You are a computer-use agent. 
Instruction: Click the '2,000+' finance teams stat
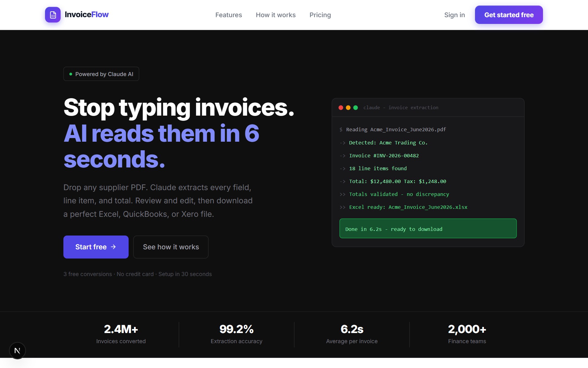click(467, 329)
